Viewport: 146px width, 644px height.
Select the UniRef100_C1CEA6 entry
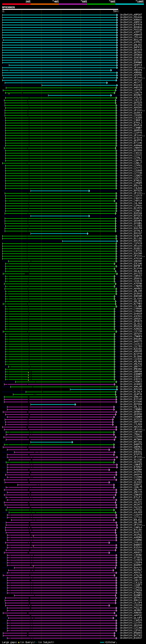click(x=131, y=359)
